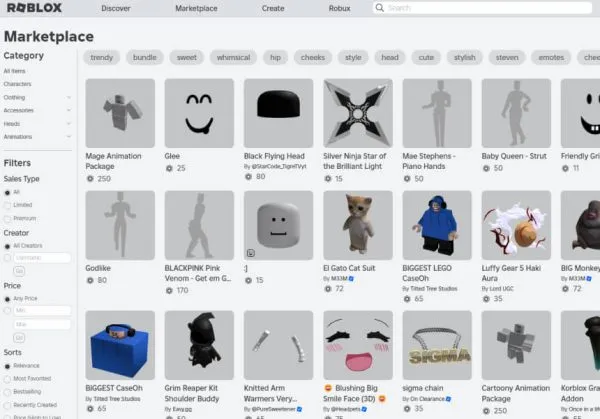Viewport: 600px width, 419px height.
Task: Open Blushing Big Smile Face thumbnail
Action: pos(358,345)
